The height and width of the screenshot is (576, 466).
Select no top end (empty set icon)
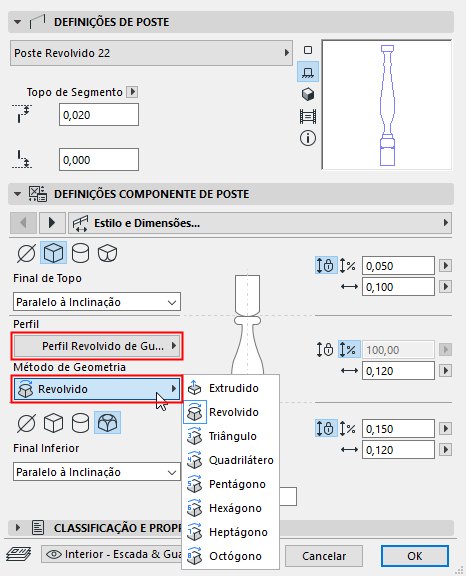click(26, 253)
